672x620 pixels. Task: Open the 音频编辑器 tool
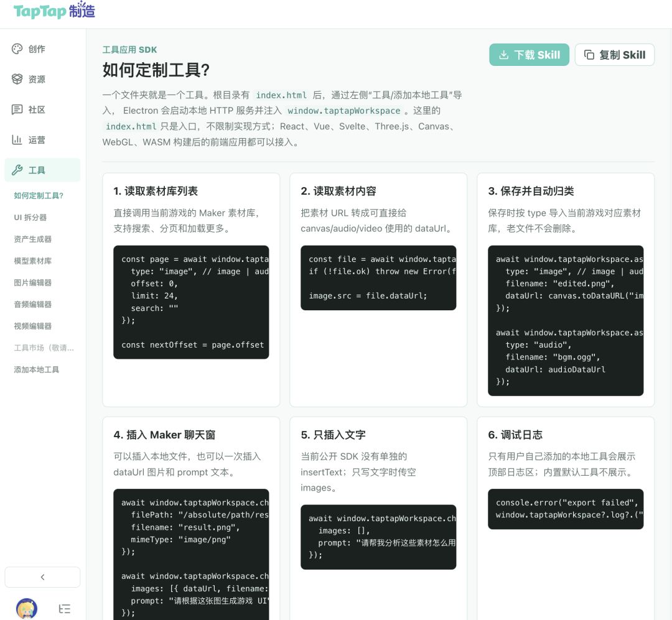click(32, 305)
